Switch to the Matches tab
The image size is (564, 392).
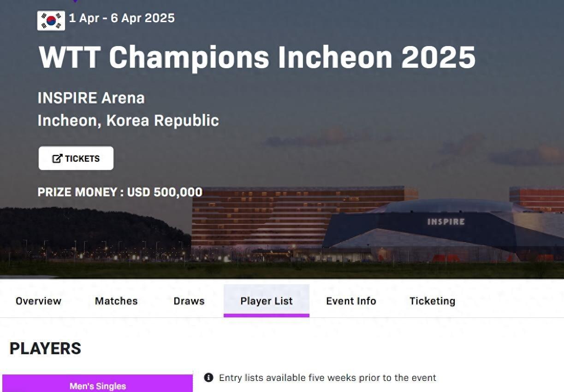[x=116, y=301]
